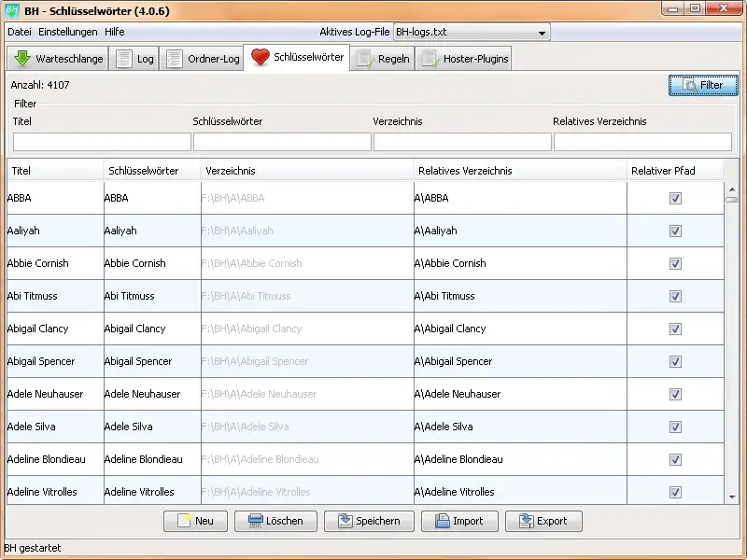This screenshot has width=747, height=560.
Task: Toggle Relativer Pfad for Adele Silva
Action: pos(675,427)
